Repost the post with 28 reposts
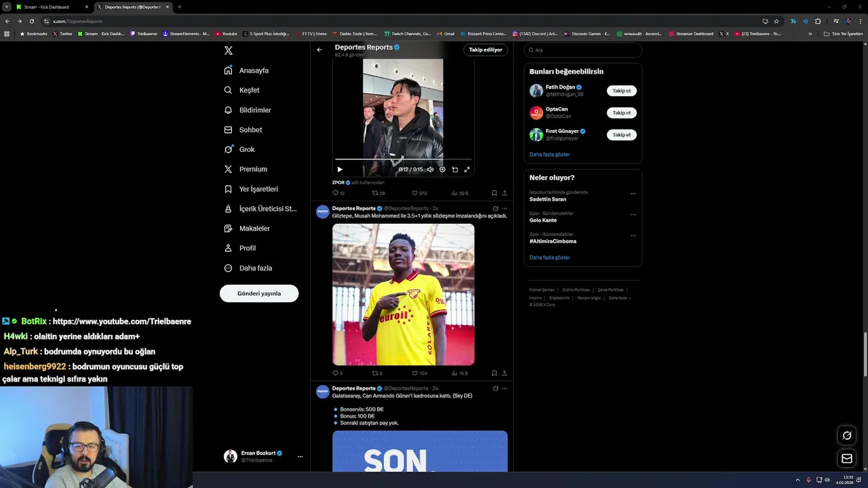The image size is (868, 488). 378,193
